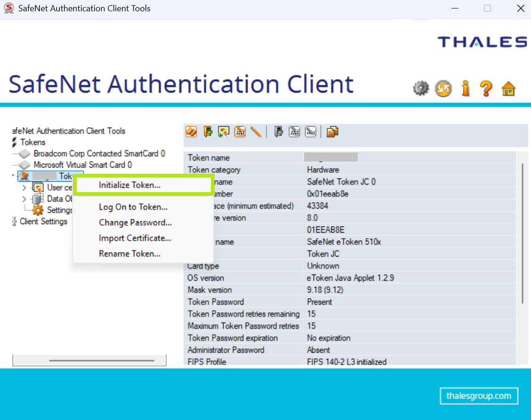Click the 'Token category' row label

coord(214,170)
